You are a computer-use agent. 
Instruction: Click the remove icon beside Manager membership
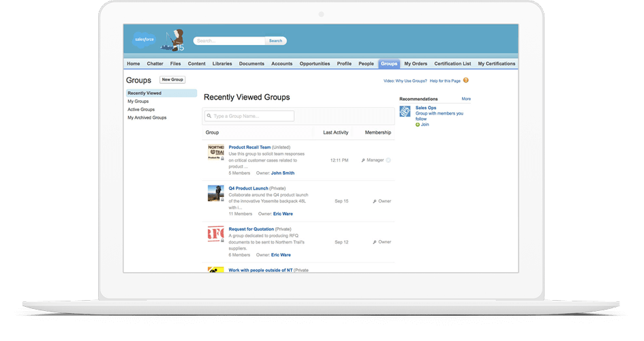click(x=388, y=160)
